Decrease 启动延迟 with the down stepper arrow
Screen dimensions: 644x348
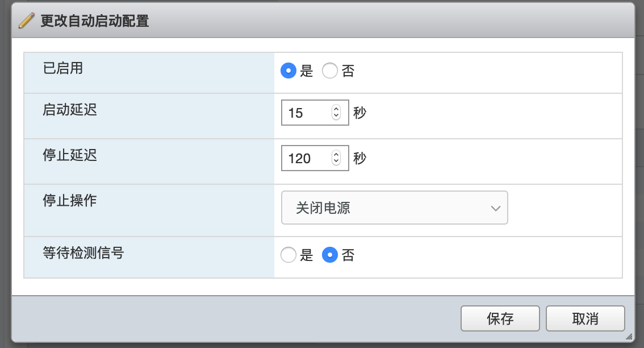[x=336, y=116]
